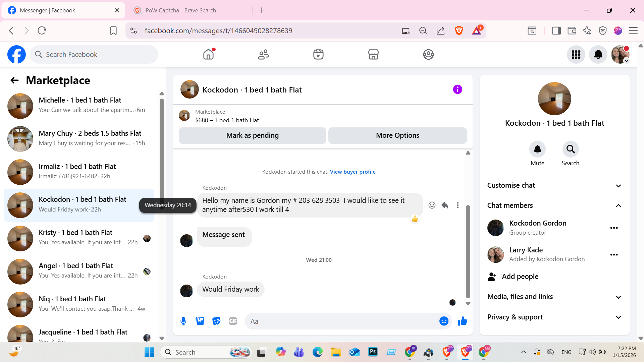Open the Photoshop icon in taskbar
Viewport: 644px width, 362px height.
click(x=373, y=352)
